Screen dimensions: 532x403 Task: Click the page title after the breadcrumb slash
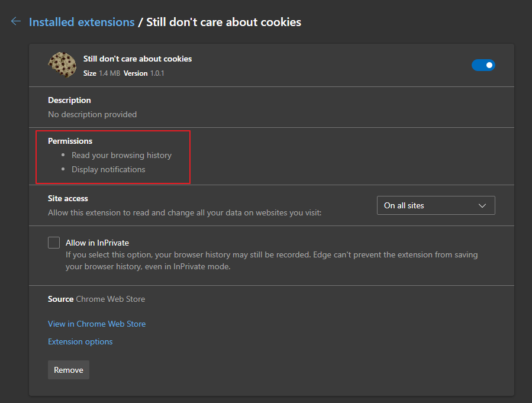click(x=223, y=22)
